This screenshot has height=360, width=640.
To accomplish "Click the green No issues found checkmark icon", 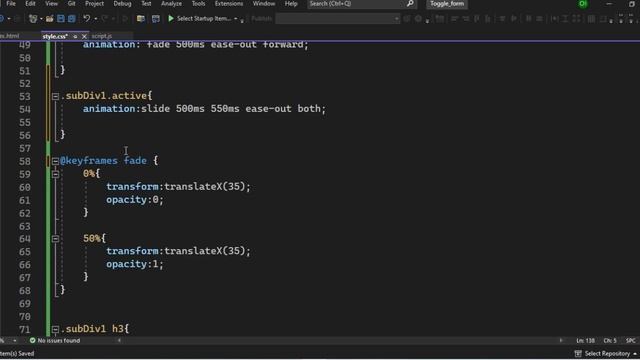I will tap(32, 340).
